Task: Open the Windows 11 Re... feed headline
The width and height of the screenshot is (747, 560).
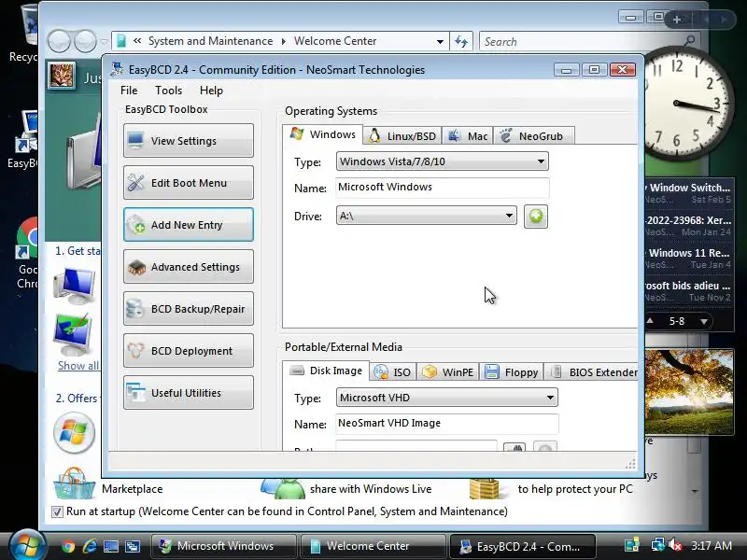Action: pos(689,253)
